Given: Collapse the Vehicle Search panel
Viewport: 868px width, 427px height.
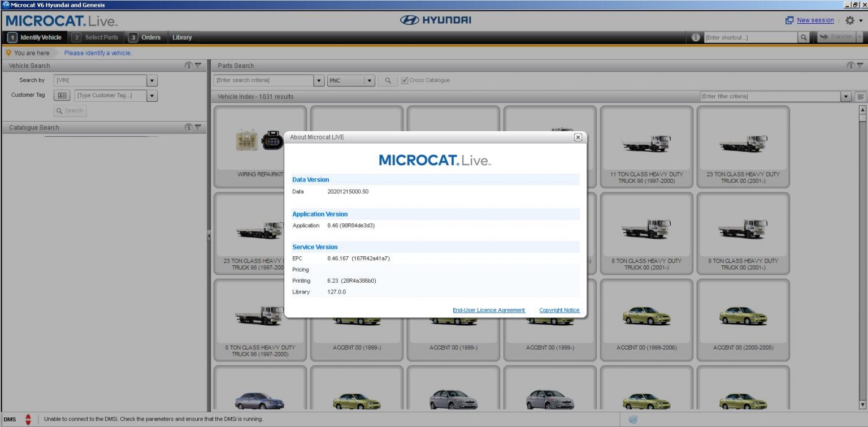Looking at the screenshot, I should pyautogui.click(x=197, y=65).
